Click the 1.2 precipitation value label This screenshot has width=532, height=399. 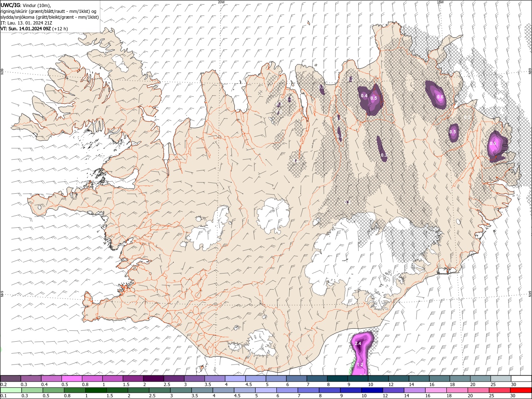(360, 365)
